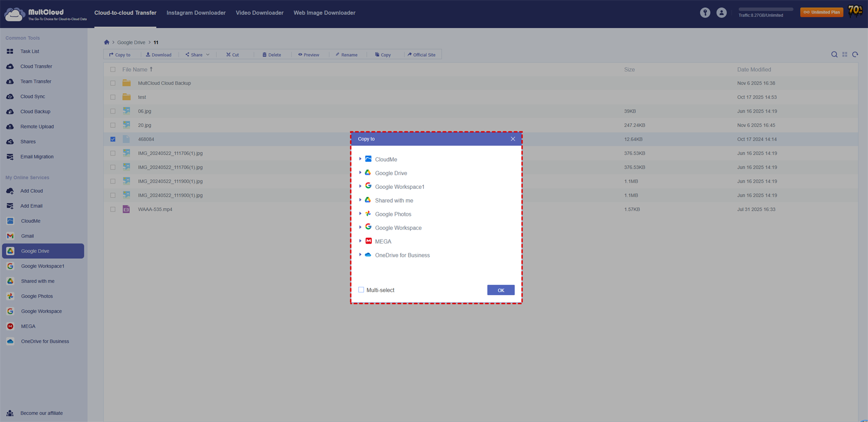Open the Official Site link
Screen dimensions: 868x422
[x=421, y=55]
